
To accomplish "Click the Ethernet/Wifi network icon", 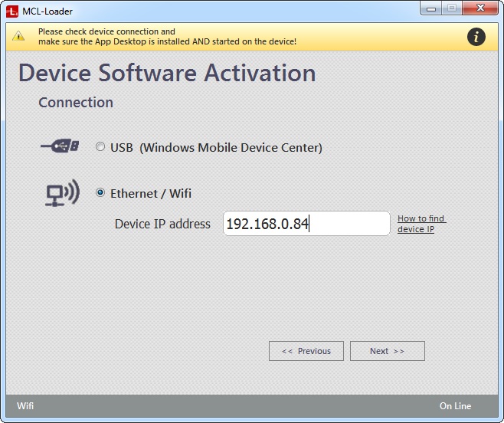I will pyautogui.click(x=61, y=193).
